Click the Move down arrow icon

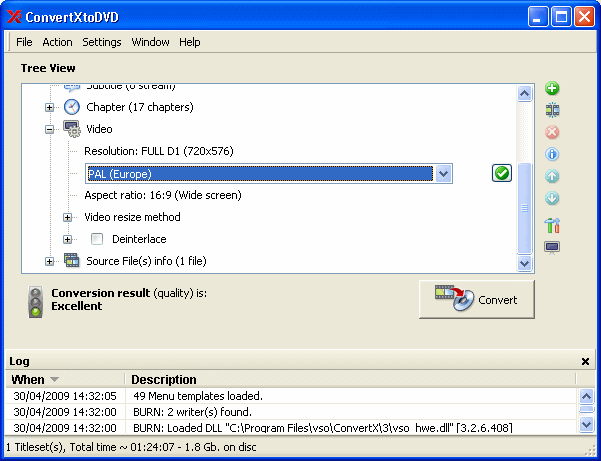pyautogui.click(x=552, y=198)
